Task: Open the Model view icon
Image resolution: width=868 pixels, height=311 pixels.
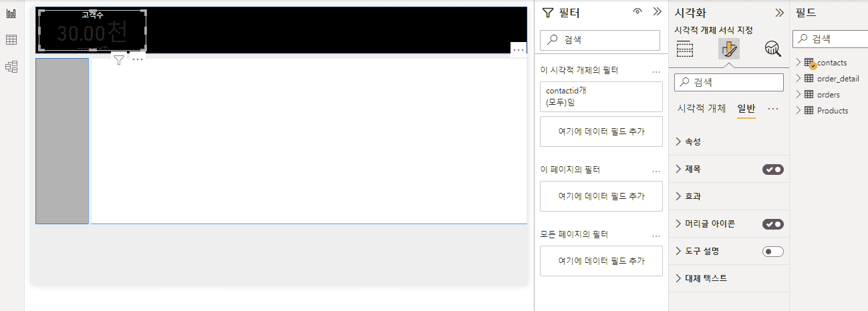Action: (x=11, y=66)
